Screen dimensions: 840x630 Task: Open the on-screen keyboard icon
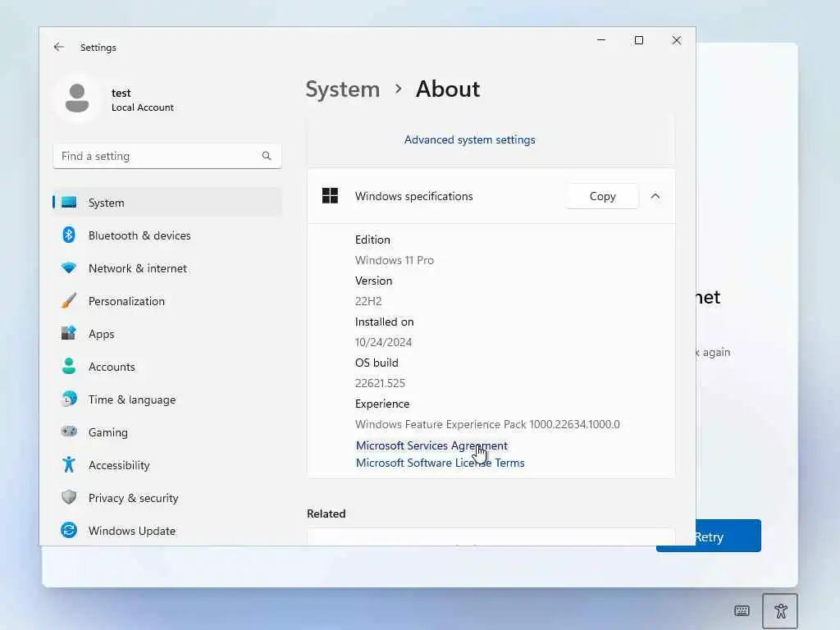pos(742,610)
